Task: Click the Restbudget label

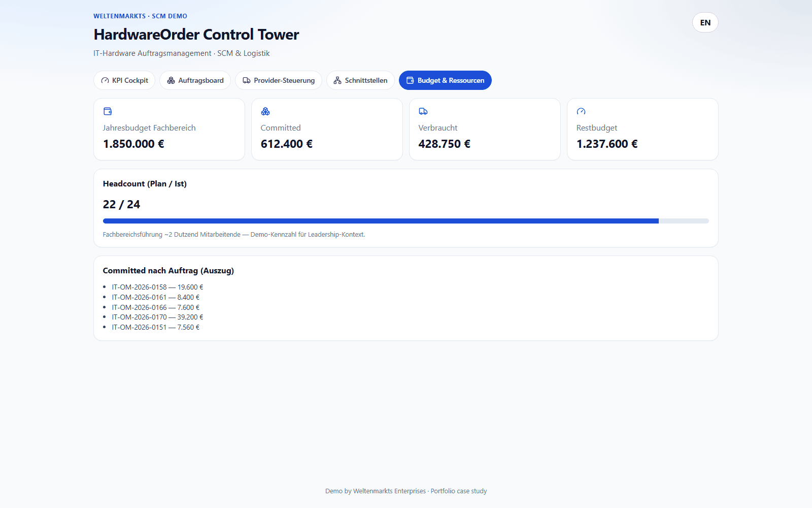Action: tap(597, 128)
